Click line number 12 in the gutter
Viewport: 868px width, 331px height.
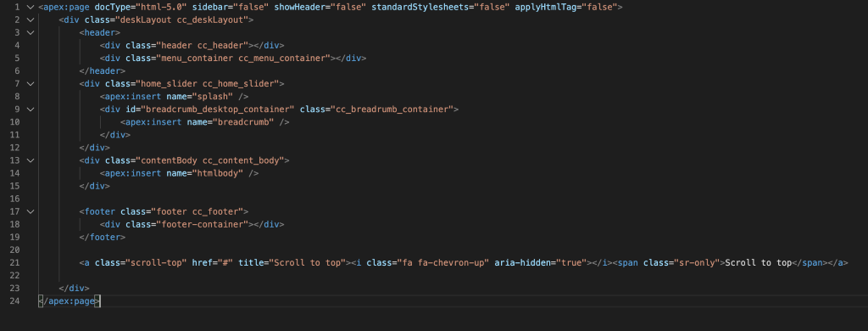(x=15, y=148)
